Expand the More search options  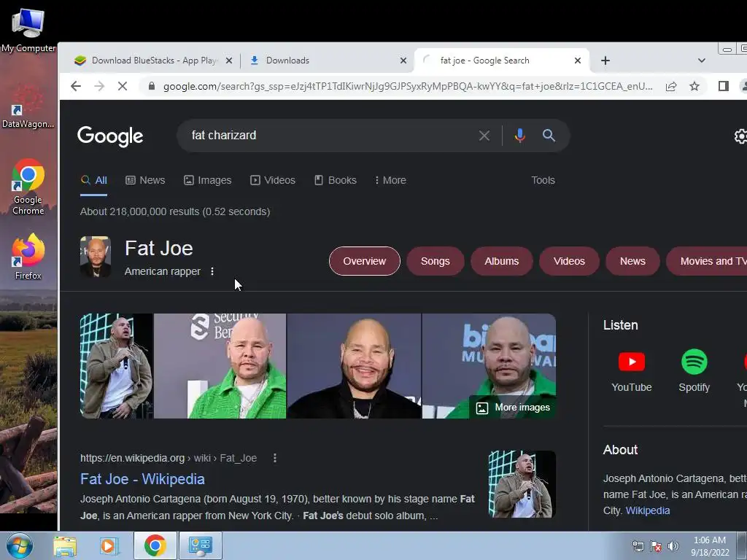pos(391,181)
